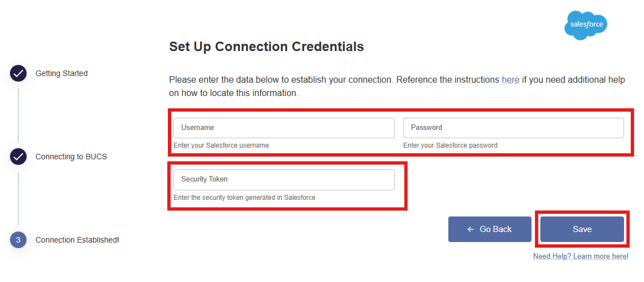
Task: Follow the Need Help? Learn more link
Action: (x=580, y=256)
